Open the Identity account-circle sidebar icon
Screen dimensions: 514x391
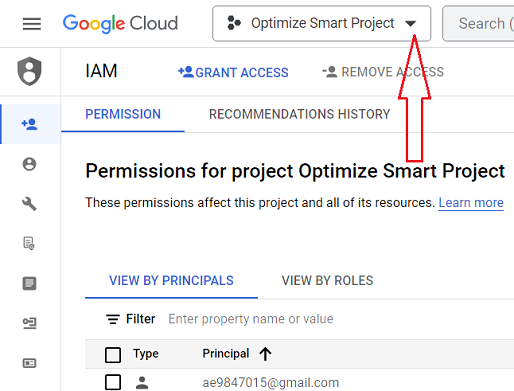[x=29, y=164]
